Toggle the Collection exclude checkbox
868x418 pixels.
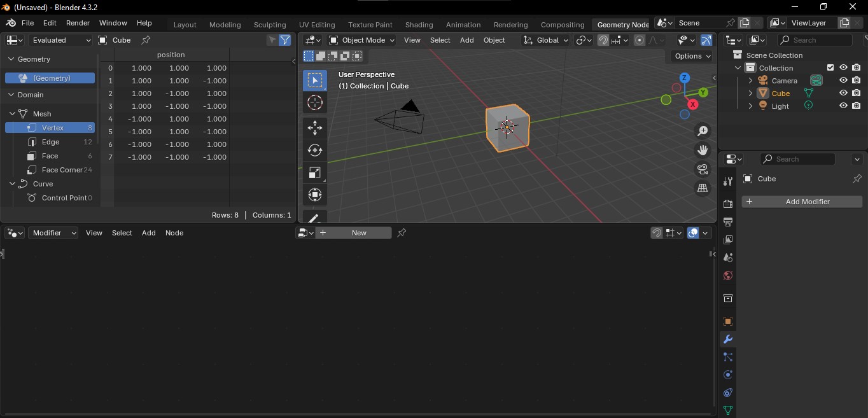click(x=830, y=68)
